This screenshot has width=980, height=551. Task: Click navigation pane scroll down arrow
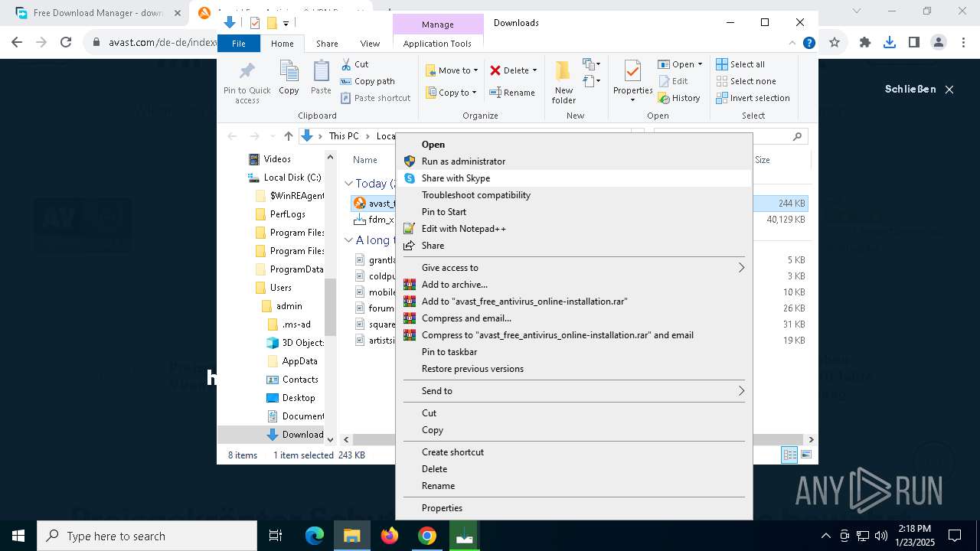click(x=331, y=439)
